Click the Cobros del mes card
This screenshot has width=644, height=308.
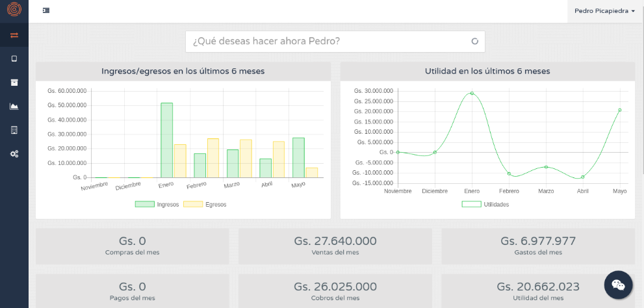pos(335,290)
